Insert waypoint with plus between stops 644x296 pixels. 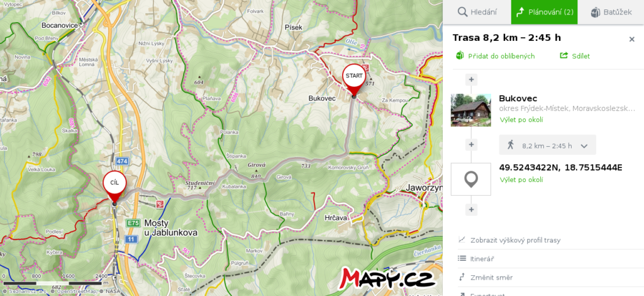[x=471, y=145]
